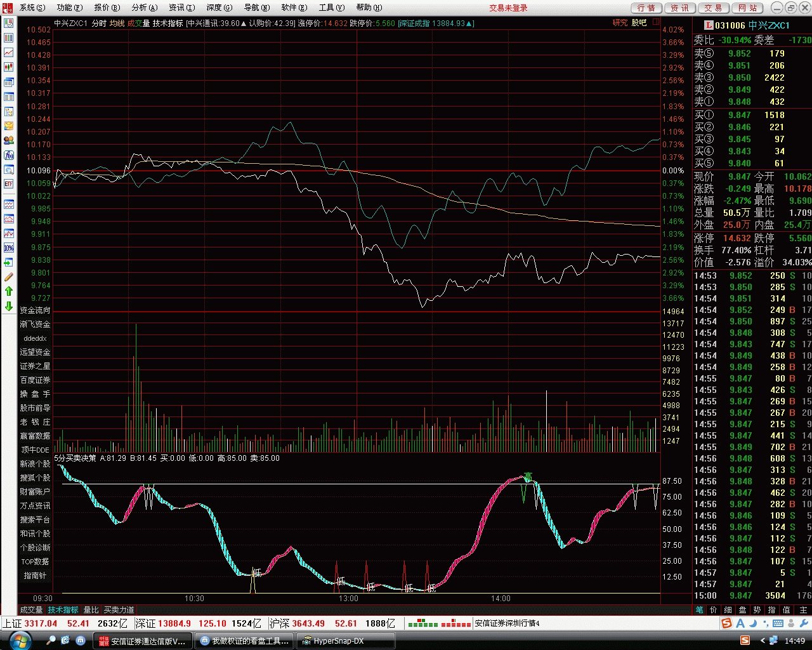The width and height of the screenshot is (812, 650).
Task: Select the 笔 tab in tick panel
Action: 700,609
